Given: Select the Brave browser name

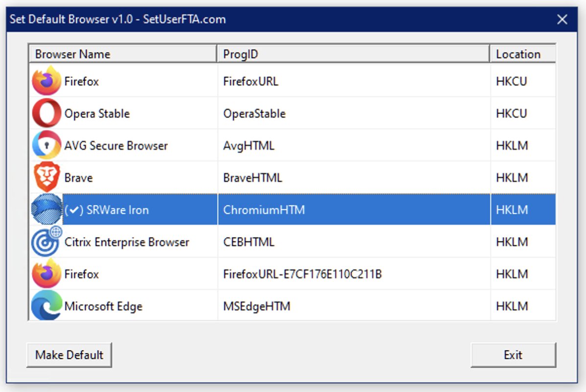Looking at the screenshot, I should [78, 177].
